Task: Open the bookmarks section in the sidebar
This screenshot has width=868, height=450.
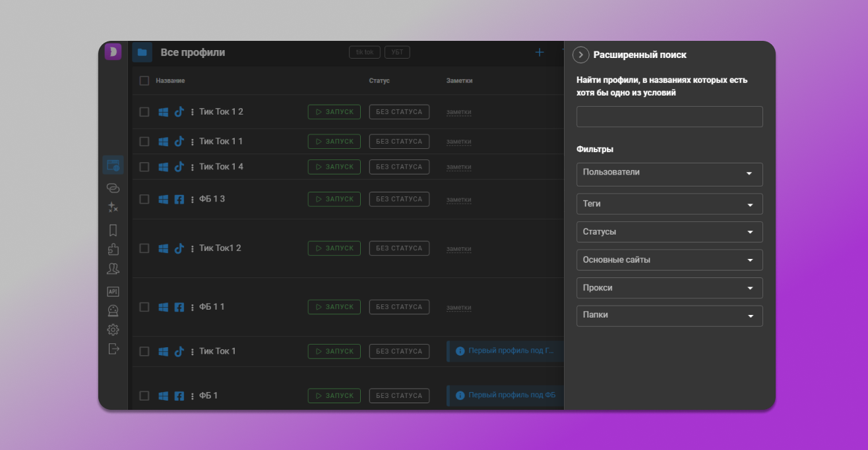Action: 113,230
